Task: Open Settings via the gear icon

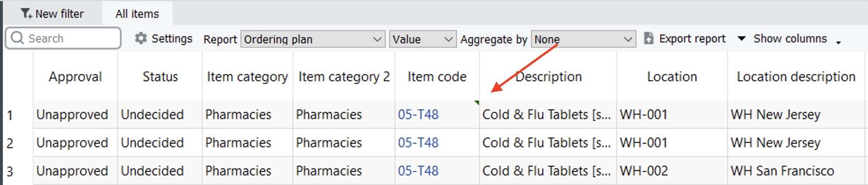Action: (x=141, y=38)
